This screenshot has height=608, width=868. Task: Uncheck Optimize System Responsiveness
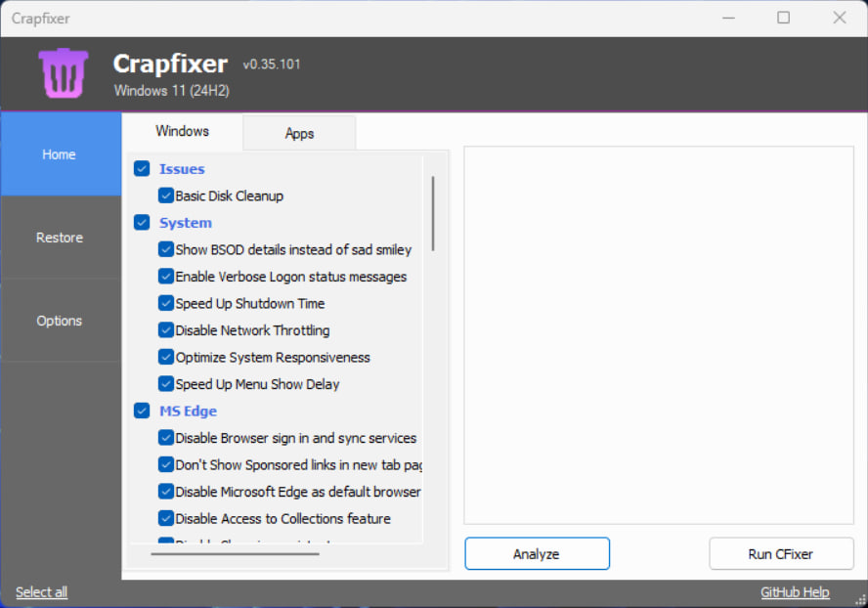click(165, 357)
